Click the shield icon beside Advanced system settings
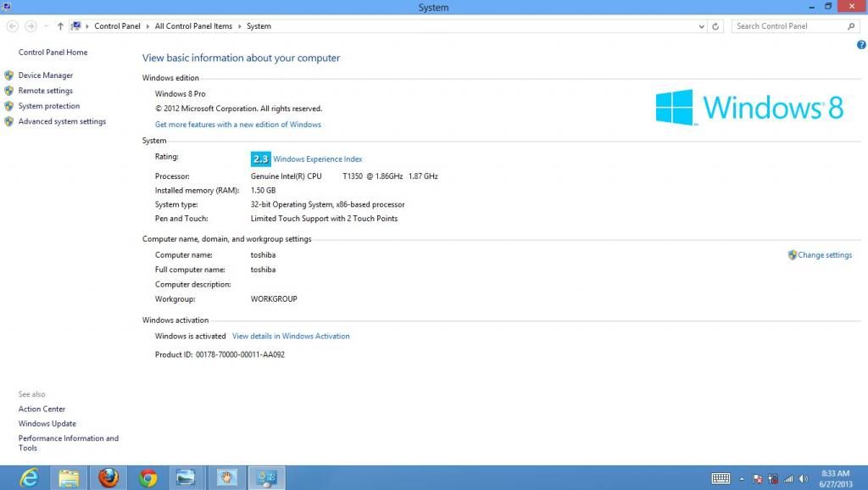The height and width of the screenshot is (490, 868). coord(8,121)
